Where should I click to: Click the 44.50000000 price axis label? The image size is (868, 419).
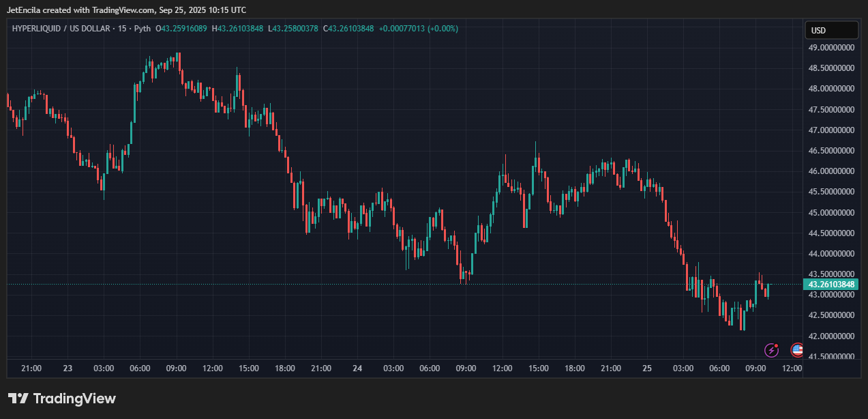click(831, 233)
